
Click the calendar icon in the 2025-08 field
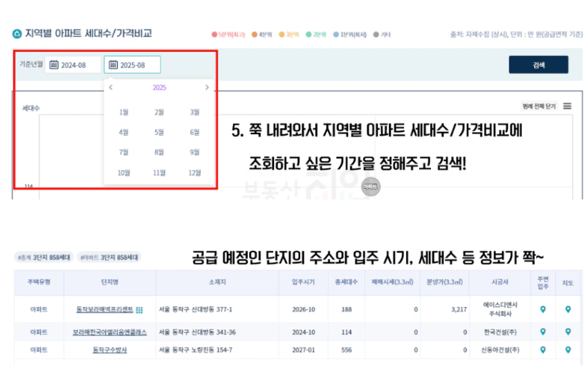pos(113,65)
